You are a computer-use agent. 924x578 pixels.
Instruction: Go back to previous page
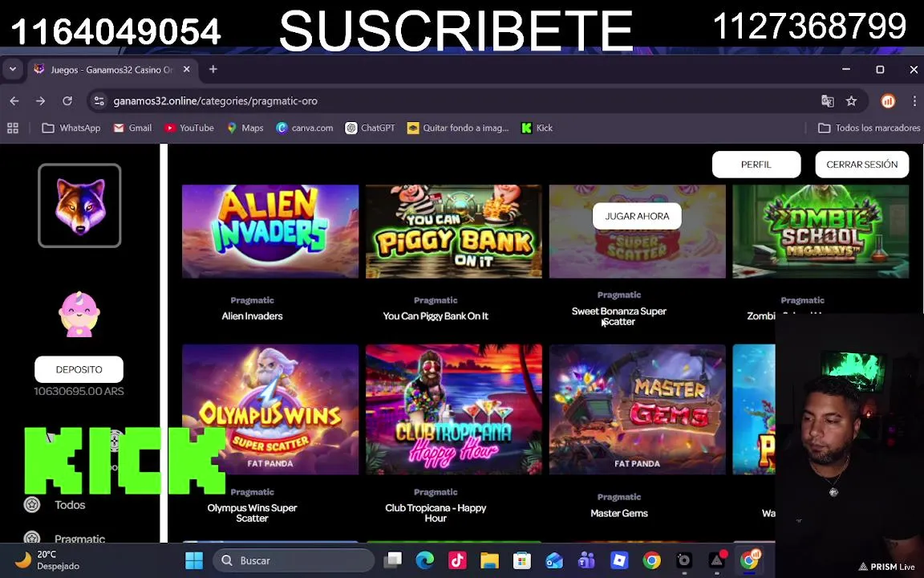(14, 101)
